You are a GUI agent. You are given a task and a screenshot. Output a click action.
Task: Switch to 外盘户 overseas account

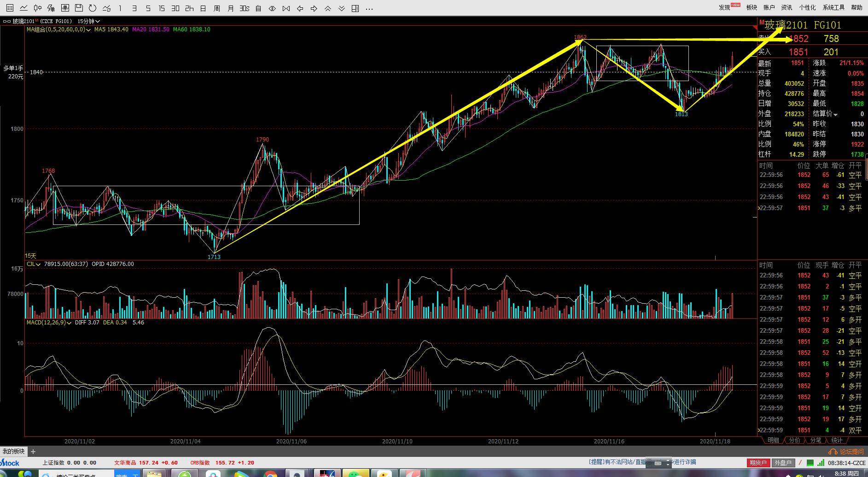click(783, 463)
